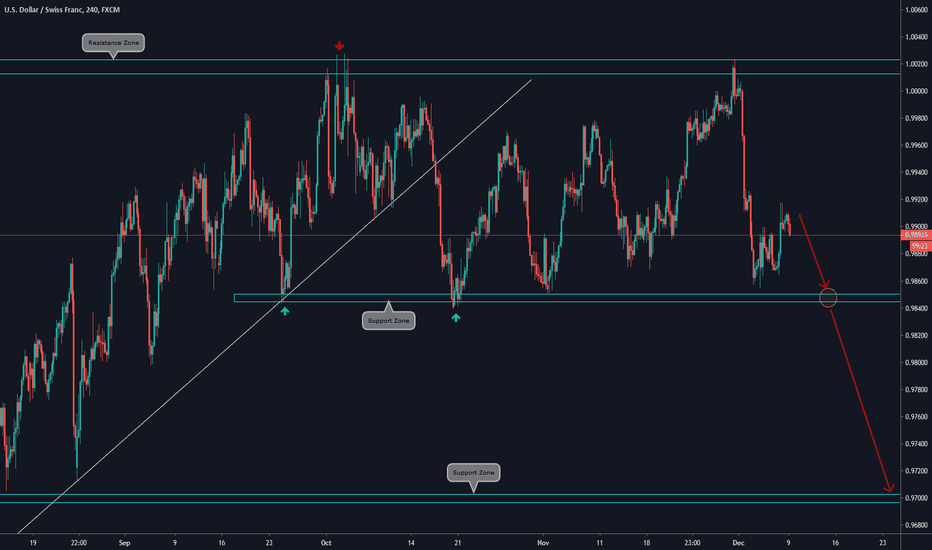Click the U.S. Dollar / Swiss Franc chart title

click(64, 10)
